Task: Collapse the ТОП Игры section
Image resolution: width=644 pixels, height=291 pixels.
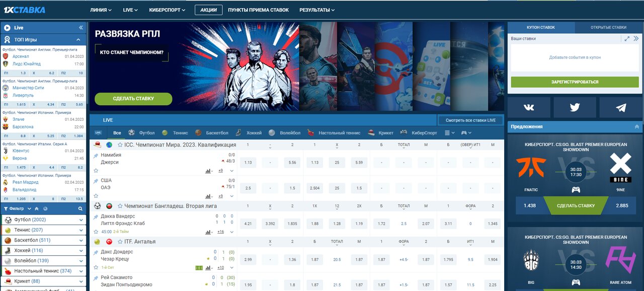Action: [78, 39]
